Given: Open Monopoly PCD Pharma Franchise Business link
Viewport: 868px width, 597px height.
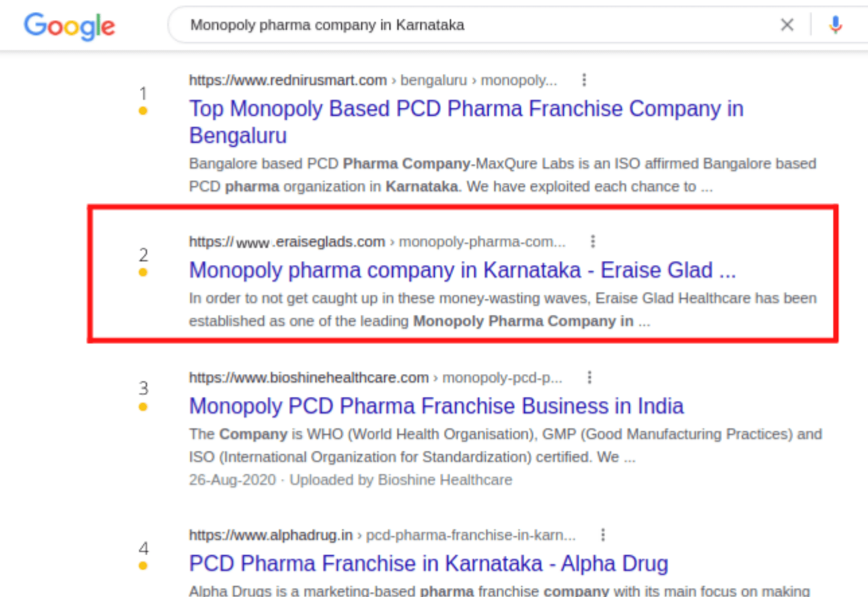Looking at the screenshot, I should click(x=436, y=406).
